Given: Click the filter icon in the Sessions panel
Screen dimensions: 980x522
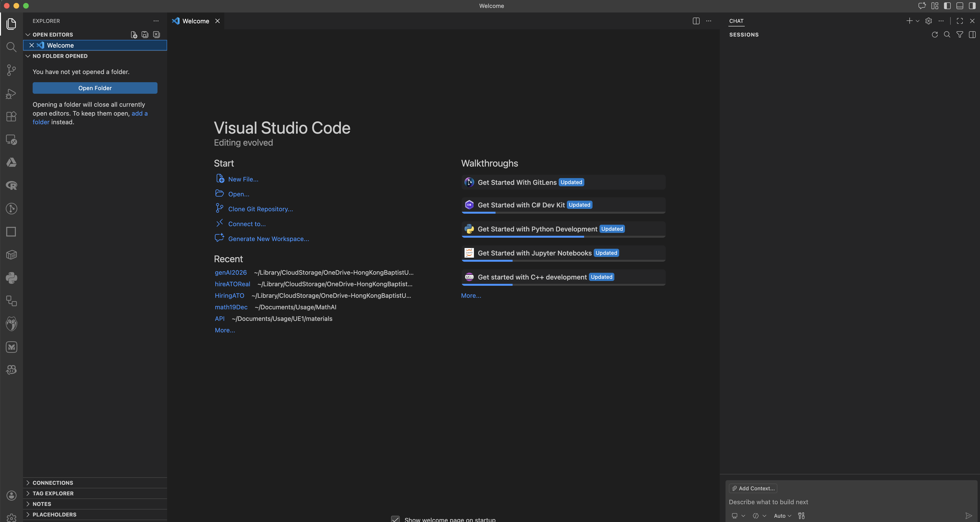Looking at the screenshot, I should (x=960, y=35).
